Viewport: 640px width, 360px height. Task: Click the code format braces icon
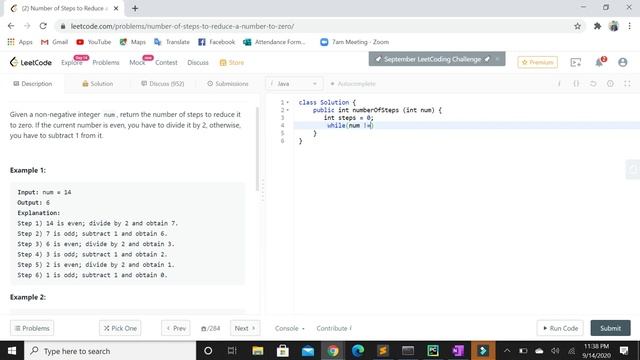[576, 84]
